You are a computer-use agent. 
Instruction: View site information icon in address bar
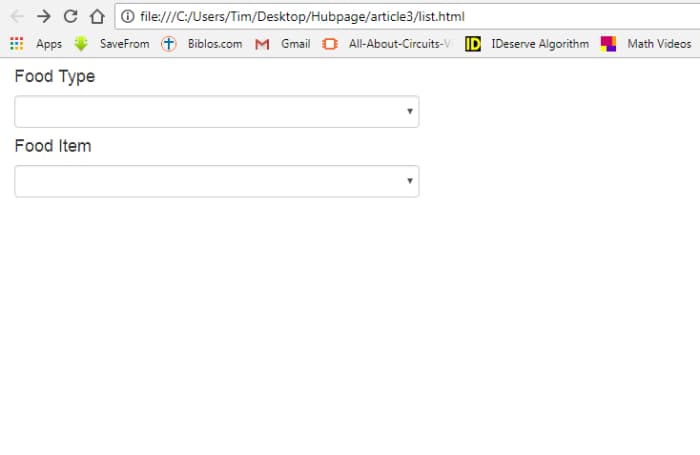(128, 17)
